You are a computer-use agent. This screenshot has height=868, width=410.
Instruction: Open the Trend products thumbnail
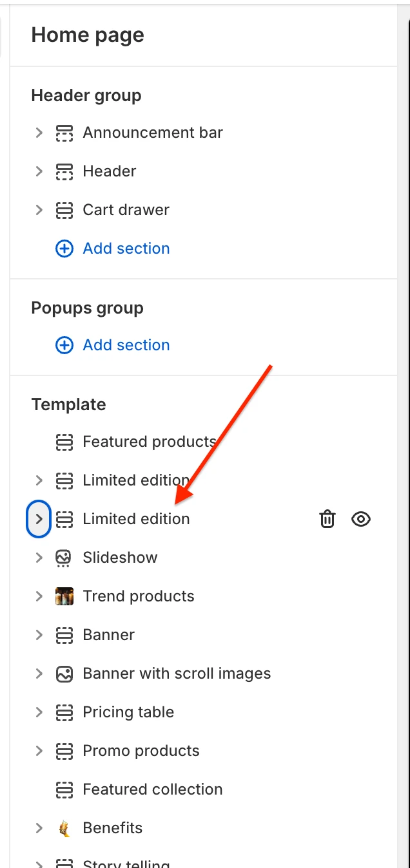(64, 596)
